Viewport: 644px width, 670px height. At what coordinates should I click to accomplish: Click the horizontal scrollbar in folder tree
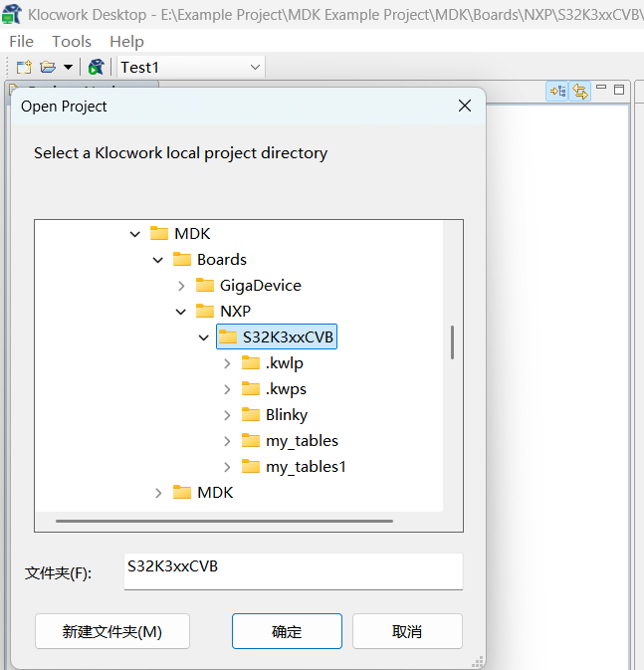(x=224, y=521)
